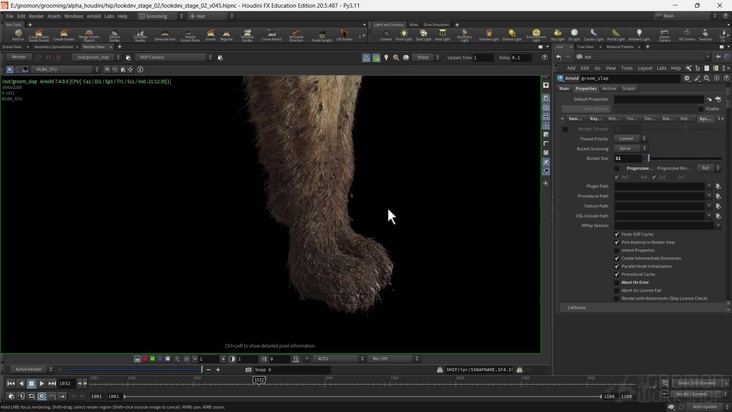Click the Bucket Size value field
Viewport: 732px width, 412px height.
tap(628, 158)
